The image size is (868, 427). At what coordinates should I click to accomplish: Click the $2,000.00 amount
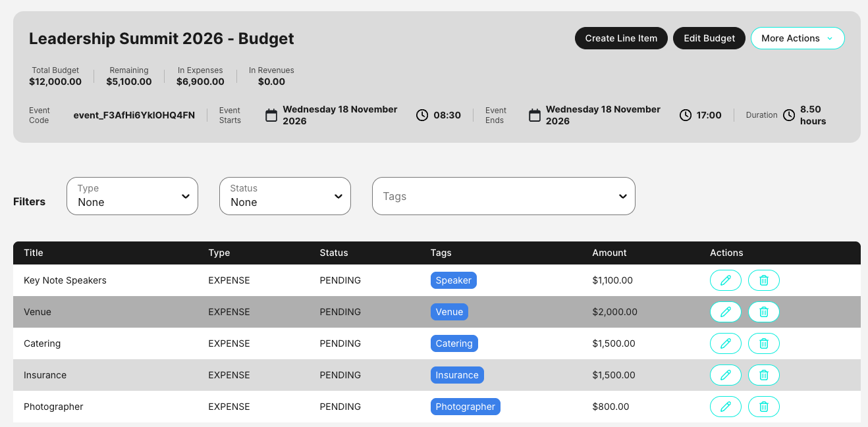pyautogui.click(x=615, y=312)
